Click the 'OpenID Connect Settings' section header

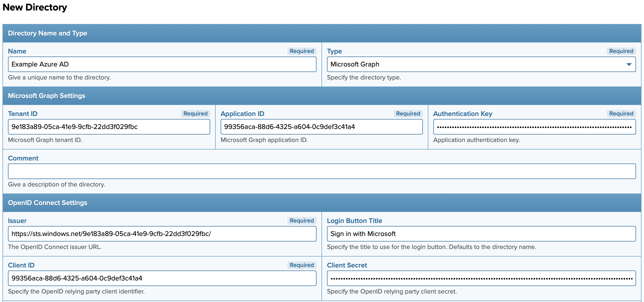(x=322, y=203)
